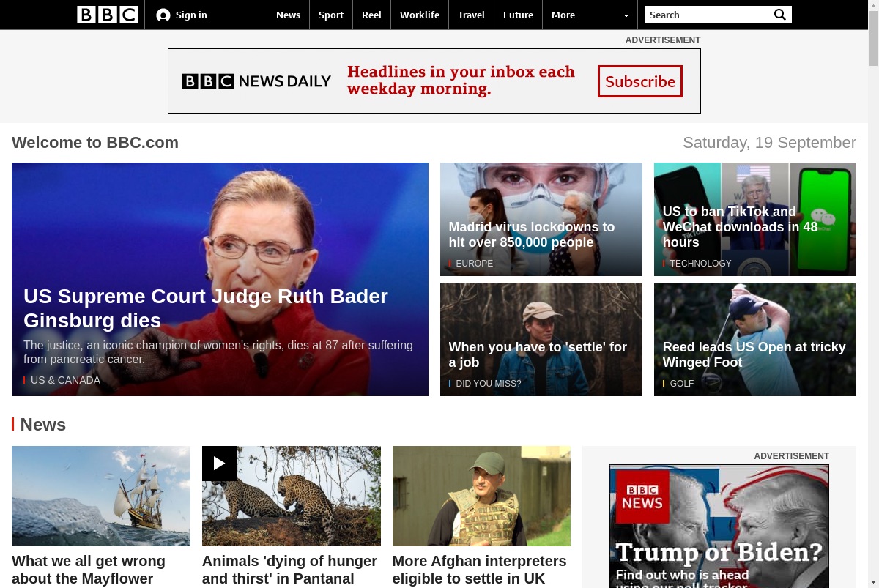Click the Golf category tag

(x=681, y=384)
